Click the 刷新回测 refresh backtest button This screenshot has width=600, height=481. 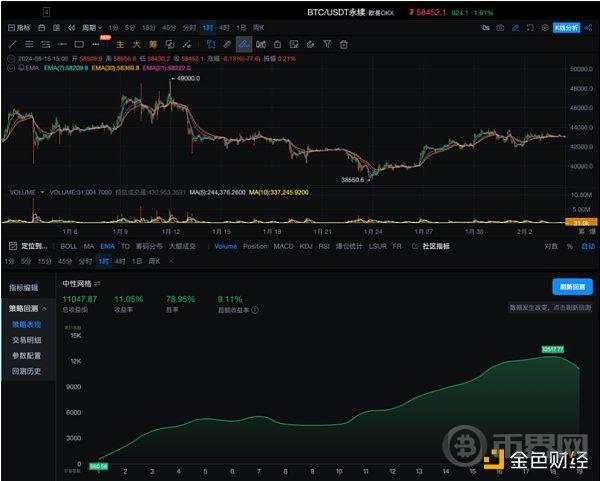tap(572, 287)
